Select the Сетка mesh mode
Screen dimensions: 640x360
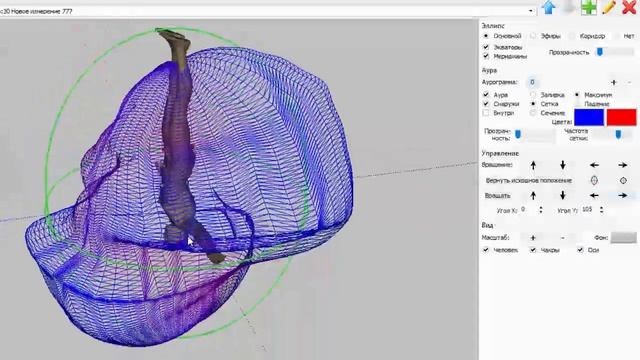point(533,104)
